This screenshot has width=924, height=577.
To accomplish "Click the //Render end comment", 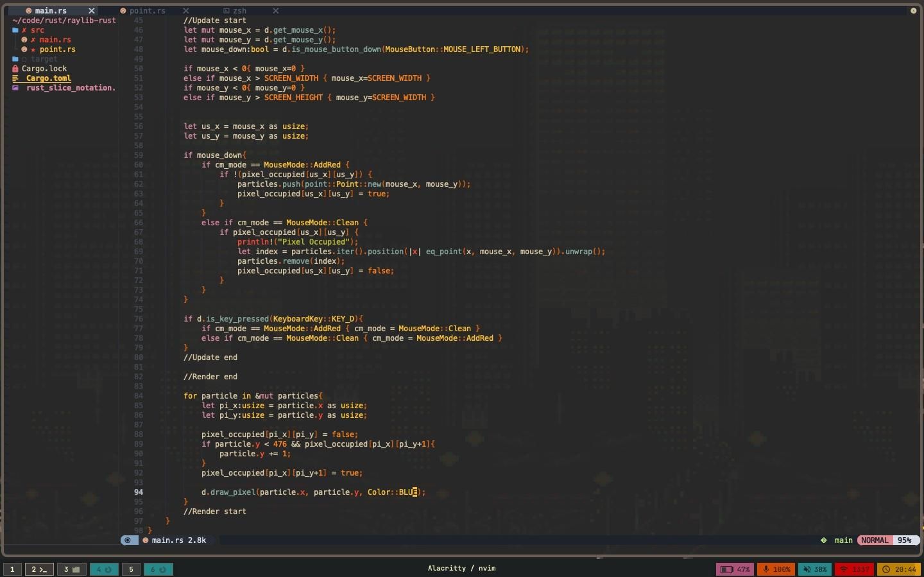I will point(210,377).
